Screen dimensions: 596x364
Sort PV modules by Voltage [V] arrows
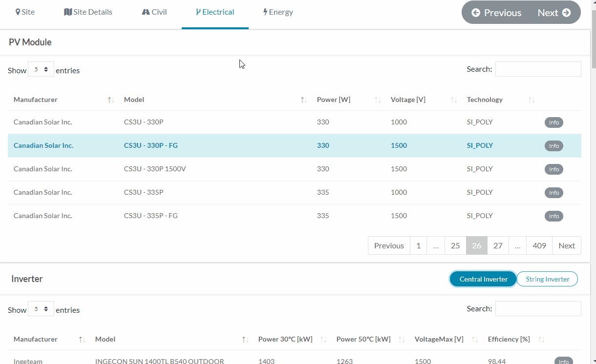454,100
